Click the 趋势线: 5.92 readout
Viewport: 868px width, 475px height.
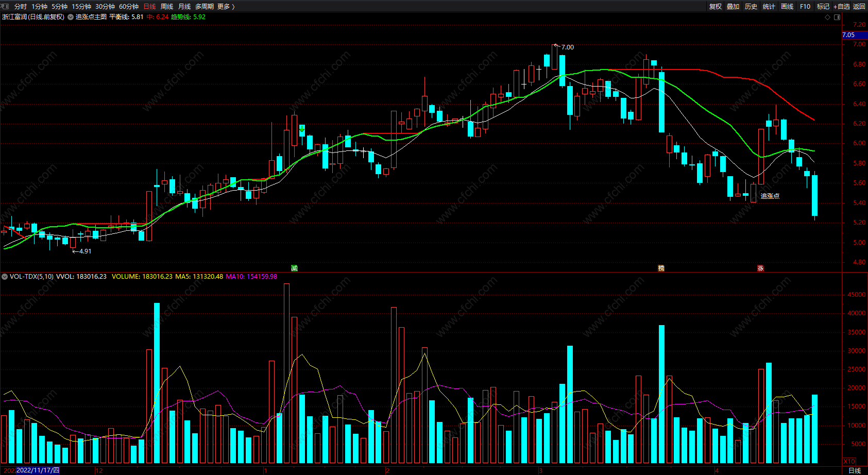pyautogui.click(x=188, y=17)
